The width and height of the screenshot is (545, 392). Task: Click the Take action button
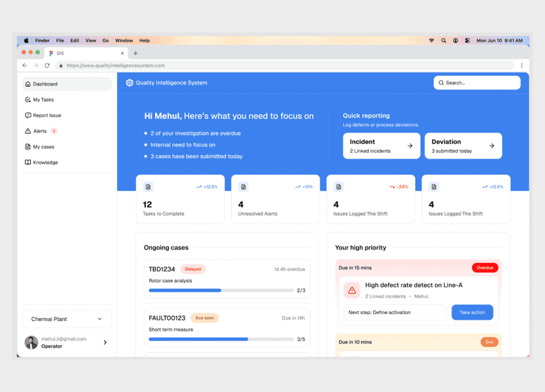point(472,312)
